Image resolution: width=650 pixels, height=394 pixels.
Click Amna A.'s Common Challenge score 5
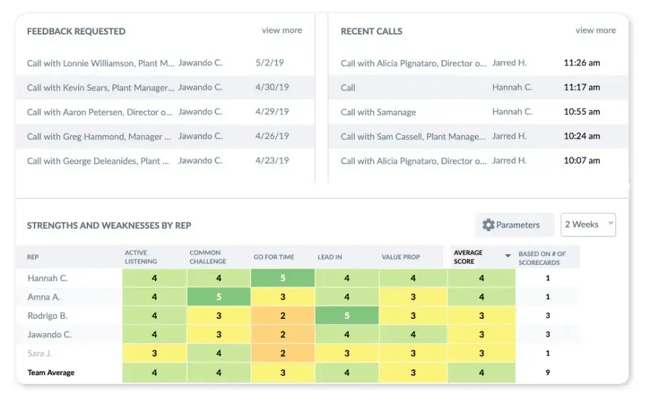[x=218, y=297]
